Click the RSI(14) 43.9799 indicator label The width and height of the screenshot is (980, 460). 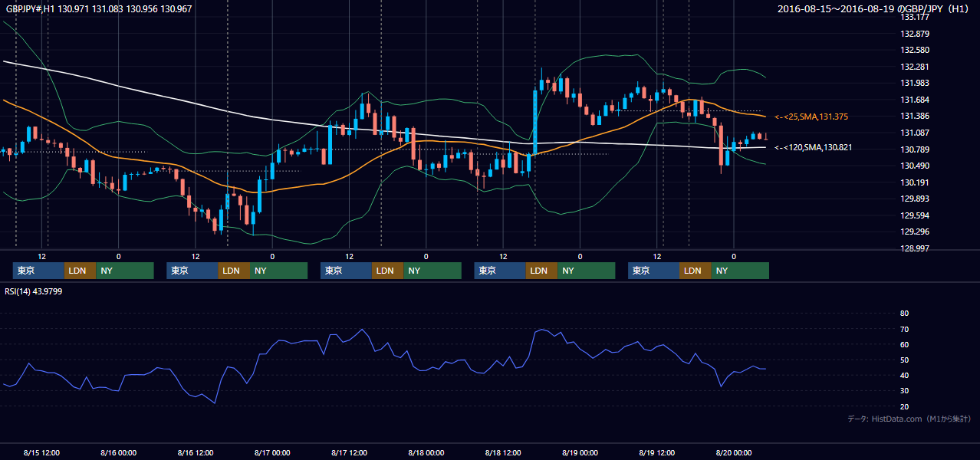click(x=33, y=291)
